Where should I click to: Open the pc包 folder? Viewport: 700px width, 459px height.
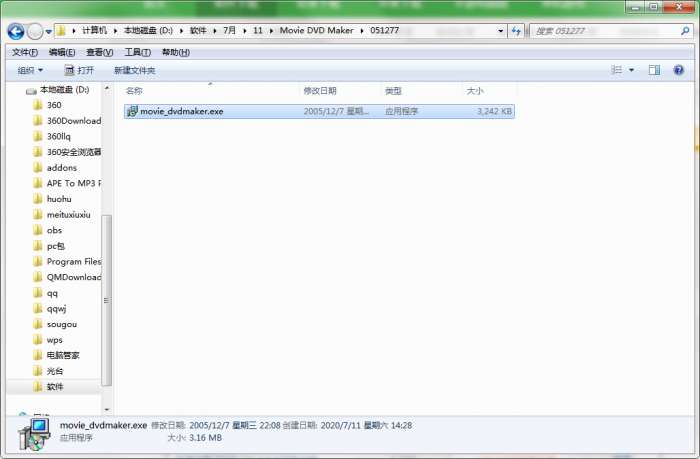point(49,246)
